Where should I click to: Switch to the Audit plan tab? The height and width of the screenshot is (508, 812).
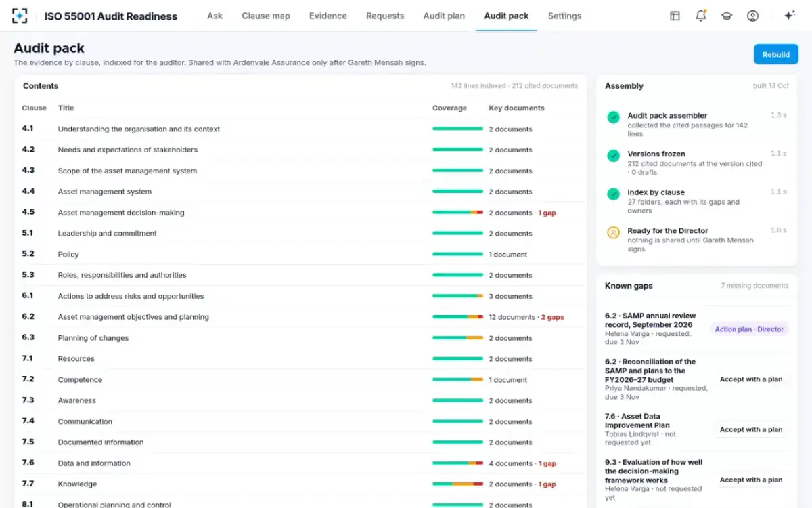(444, 16)
